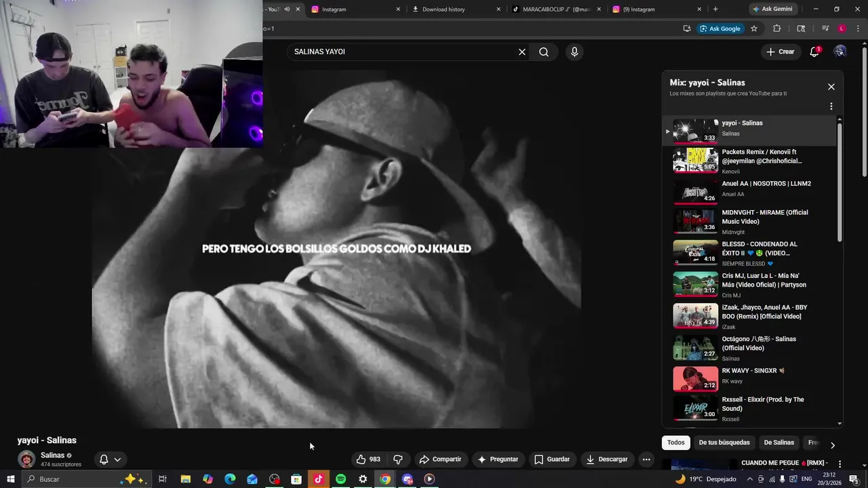
Task: Open a new browser tab
Action: (715, 9)
